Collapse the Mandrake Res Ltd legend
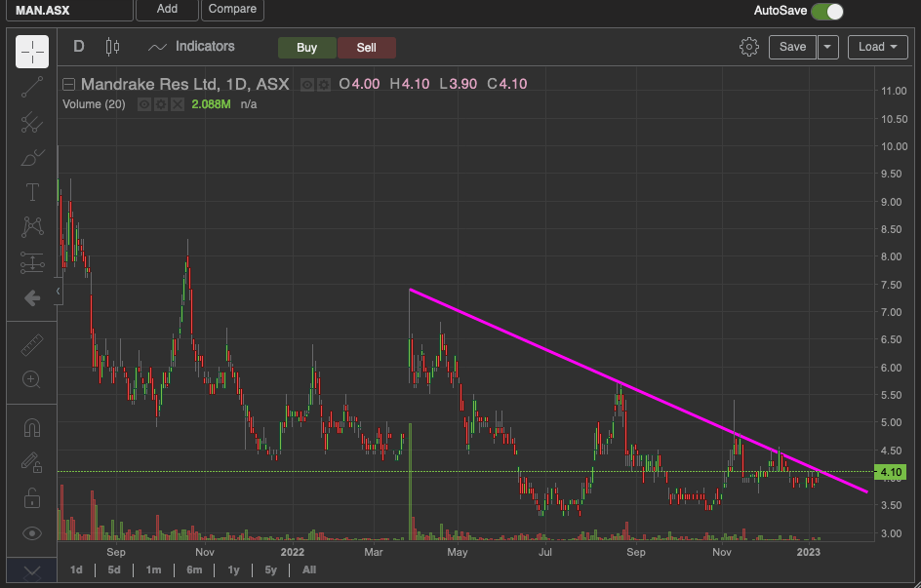This screenshot has height=588, width=921. (x=68, y=85)
